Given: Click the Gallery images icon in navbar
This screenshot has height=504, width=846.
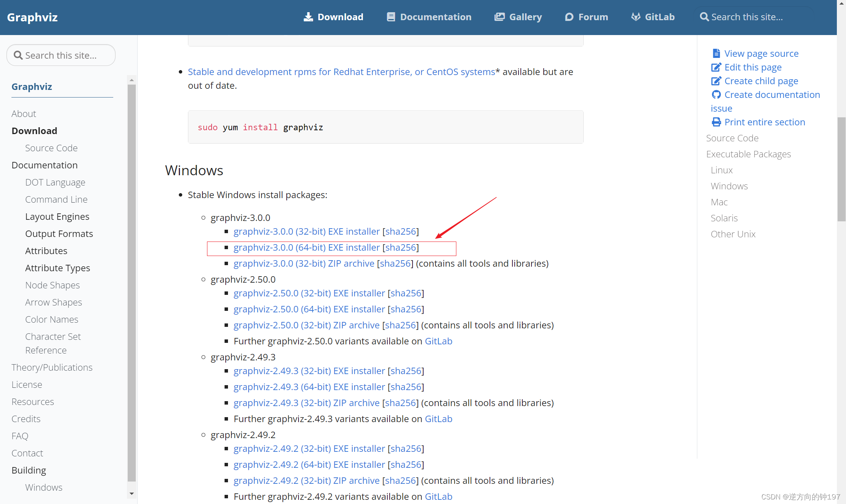Looking at the screenshot, I should [499, 17].
